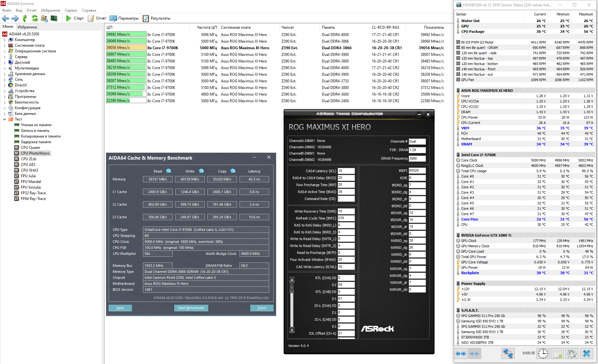
Task: Reset HWiNFO timer with the clock icon
Action: click(543, 354)
